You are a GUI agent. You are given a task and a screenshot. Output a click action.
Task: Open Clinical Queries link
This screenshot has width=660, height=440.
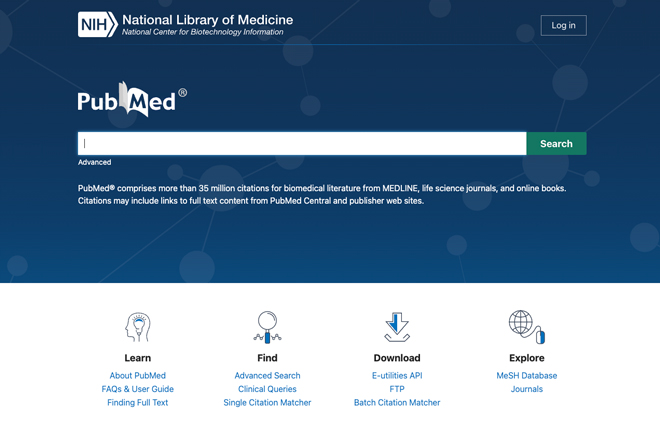[267, 389]
